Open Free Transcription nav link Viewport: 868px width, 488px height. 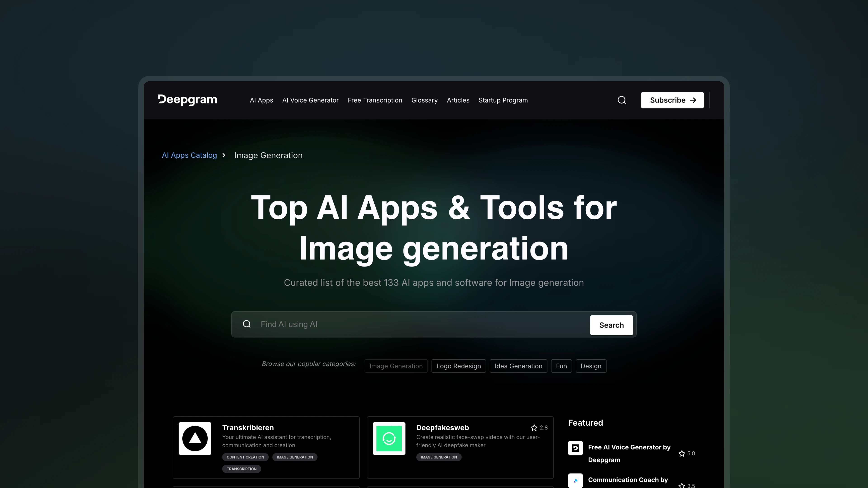coord(375,100)
